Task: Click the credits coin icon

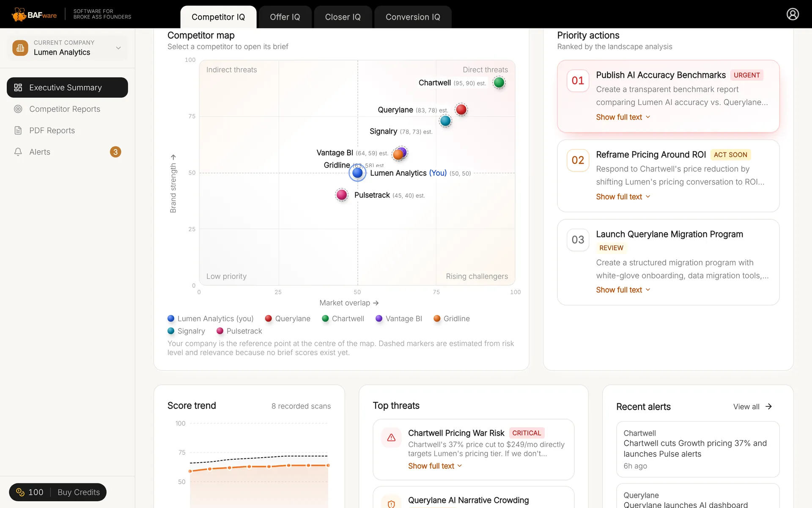Action: [x=20, y=492]
